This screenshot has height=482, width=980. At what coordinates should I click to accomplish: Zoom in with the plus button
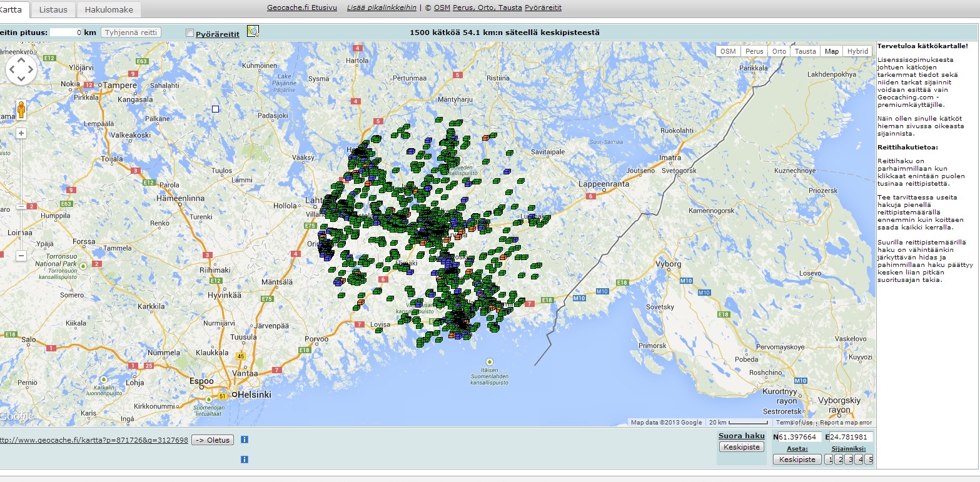(x=21, y=133)
